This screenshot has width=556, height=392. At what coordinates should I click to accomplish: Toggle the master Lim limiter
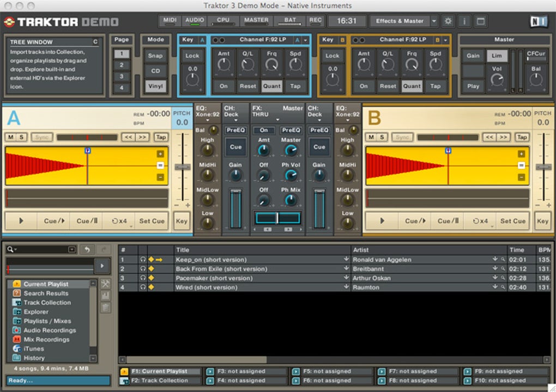point(497,56)
